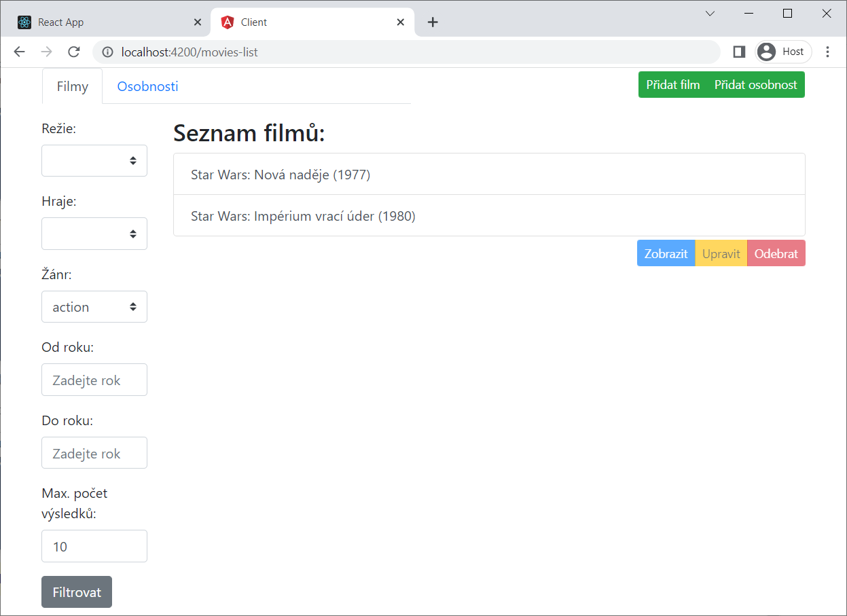
Task: Open the Režie dropdown
Action: pos(94,160)
